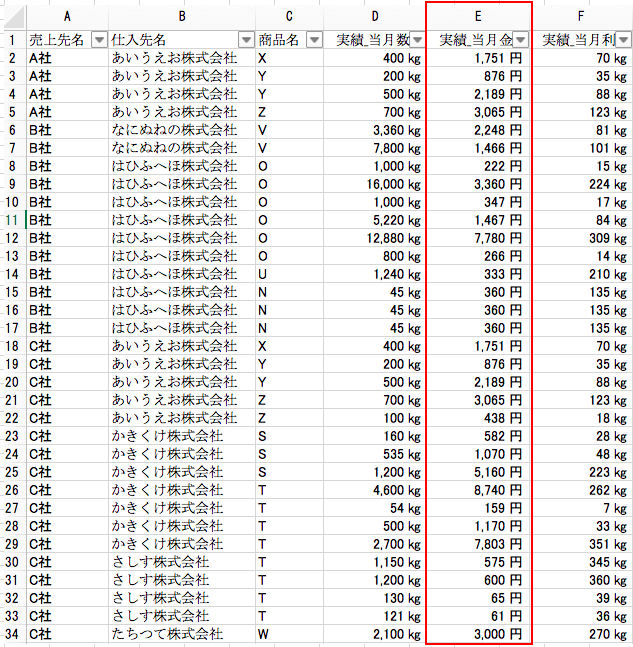The width and height of the screenshot is (633, 647).
Task: Select the cell with 309 kg
Action: click(x=581, y=238)
